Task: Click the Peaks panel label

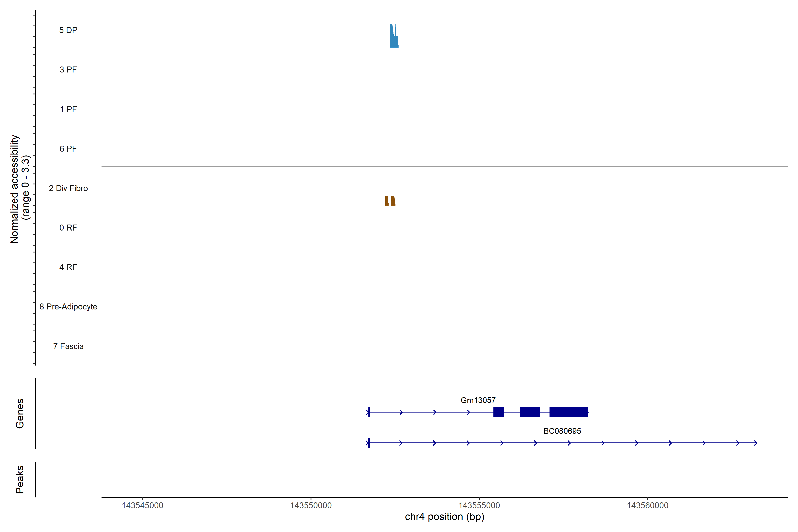Action: point(20,479)
